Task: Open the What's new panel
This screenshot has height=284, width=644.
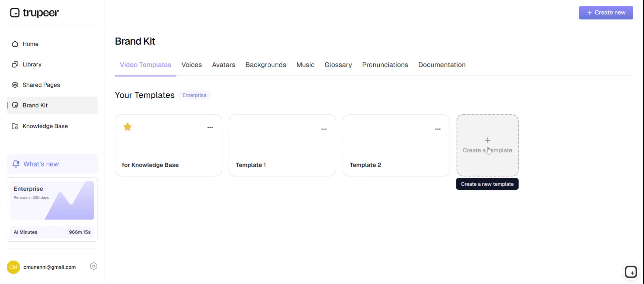Action: pyautogui.click(x=52, y=164)
